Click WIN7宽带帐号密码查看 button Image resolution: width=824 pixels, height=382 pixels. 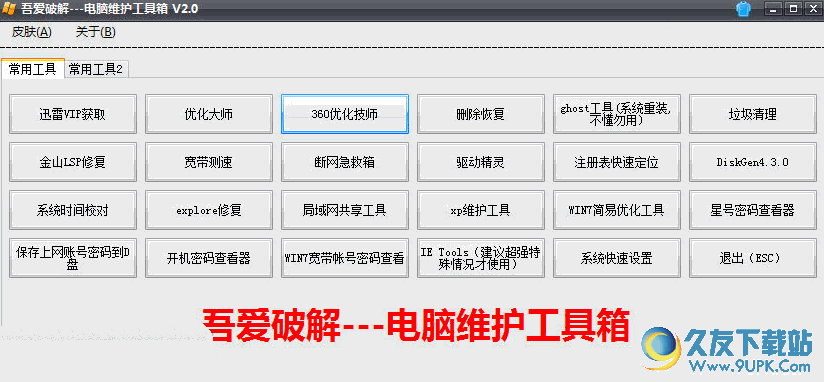345,258
